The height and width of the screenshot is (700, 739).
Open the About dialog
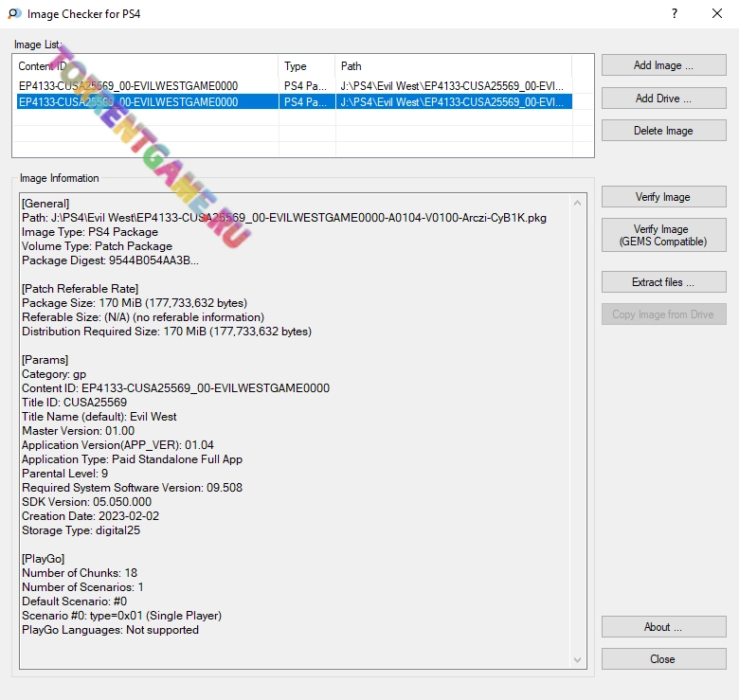[663, 627]
